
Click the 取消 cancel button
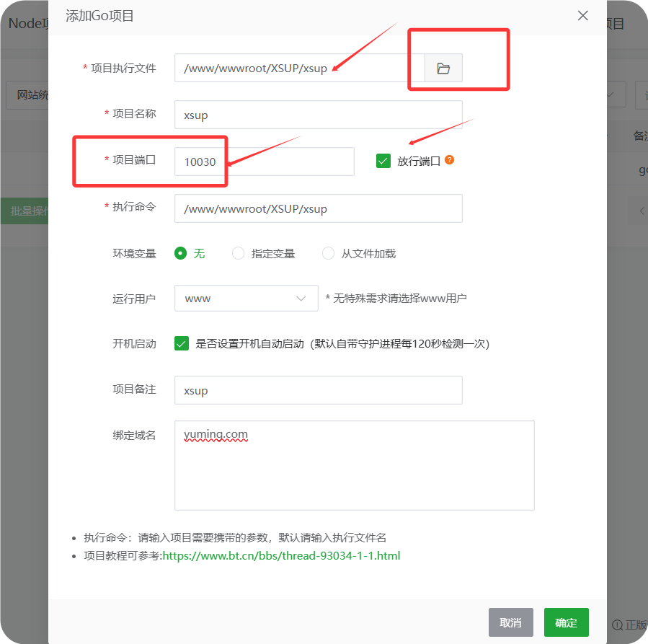tap(511, 622)
